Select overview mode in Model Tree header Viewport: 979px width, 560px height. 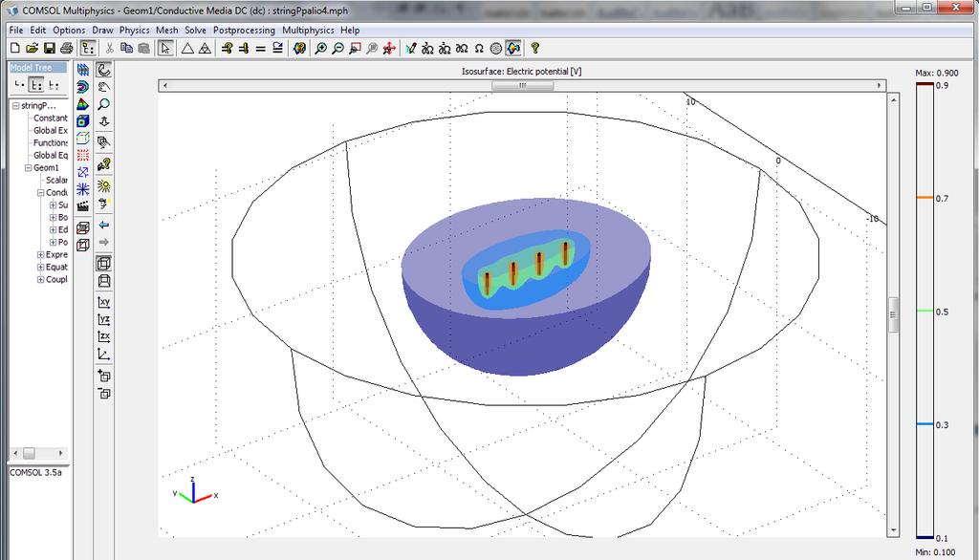coord(19,84)
